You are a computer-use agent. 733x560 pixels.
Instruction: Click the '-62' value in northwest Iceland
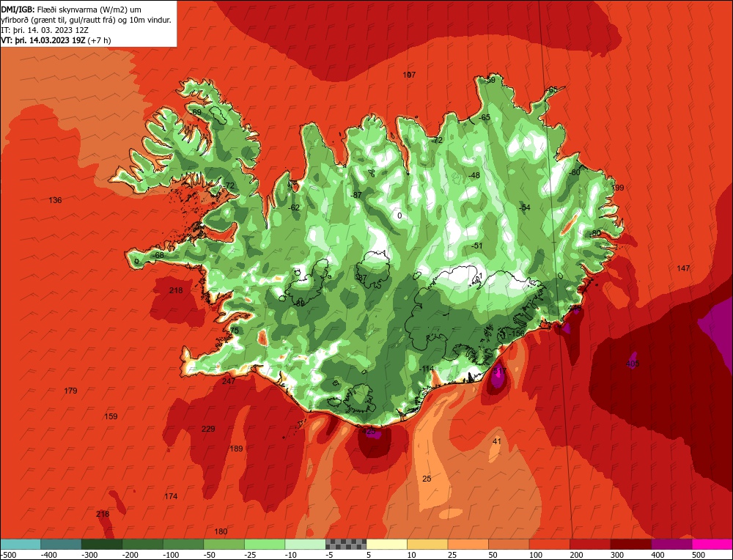(x=294, y=207)
